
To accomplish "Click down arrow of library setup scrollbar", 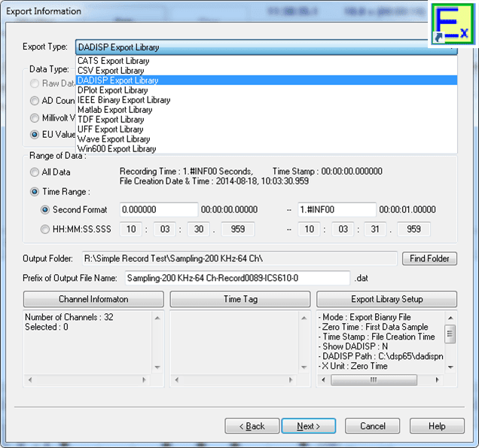I will click(450, 367).
